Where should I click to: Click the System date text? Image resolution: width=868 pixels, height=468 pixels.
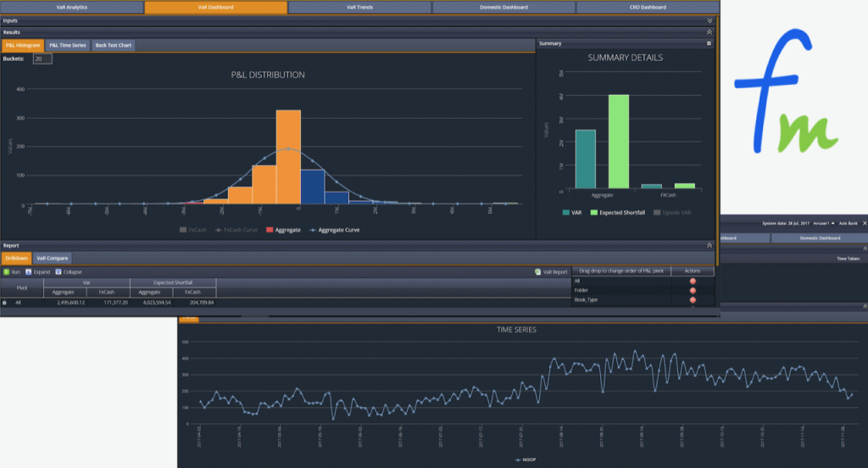tap(786, 223)
